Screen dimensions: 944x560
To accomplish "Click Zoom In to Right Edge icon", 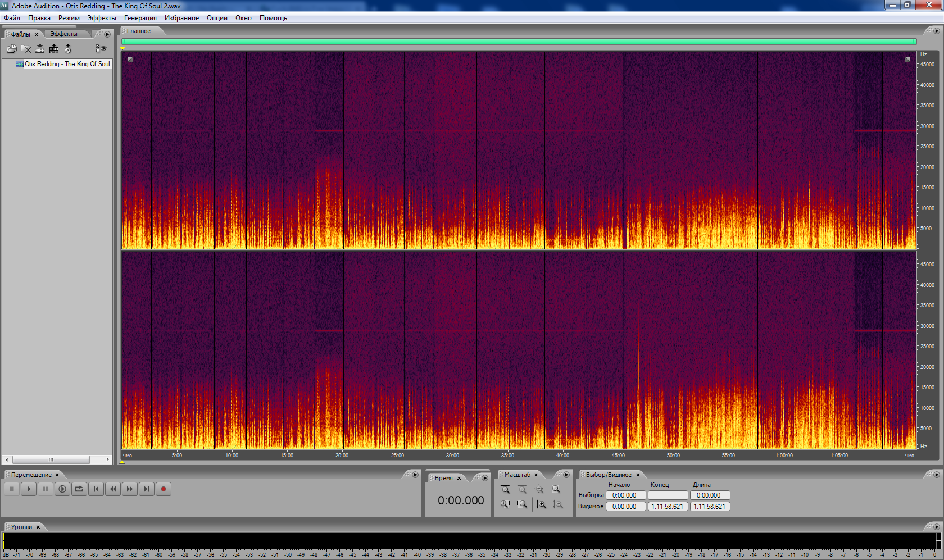I will pos(522,504).
